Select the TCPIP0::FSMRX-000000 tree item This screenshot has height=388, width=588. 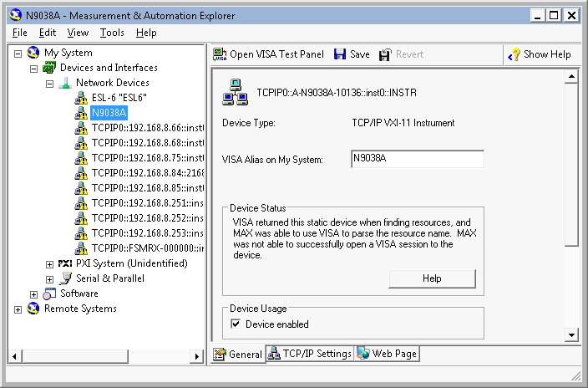coord(147,248)
